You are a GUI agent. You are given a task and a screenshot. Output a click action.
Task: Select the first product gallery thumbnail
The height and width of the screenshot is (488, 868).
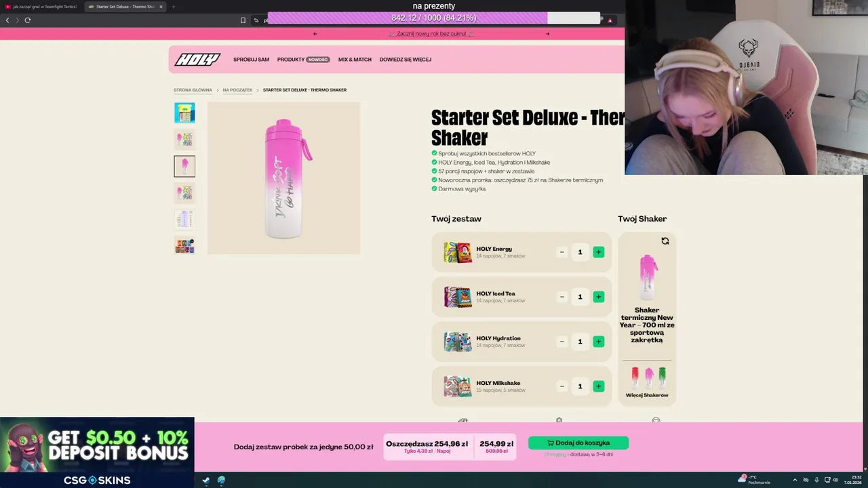(184, 113)
